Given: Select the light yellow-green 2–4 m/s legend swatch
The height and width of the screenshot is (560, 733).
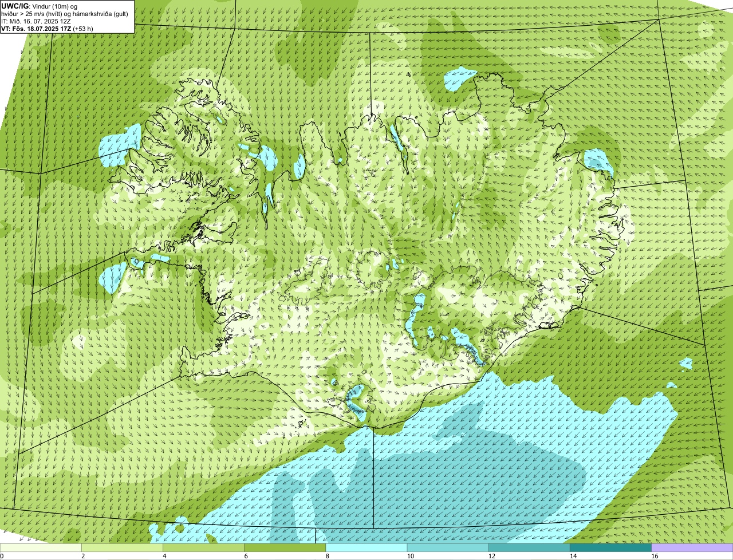Looking at the screenshot, I should pos(122,547).
